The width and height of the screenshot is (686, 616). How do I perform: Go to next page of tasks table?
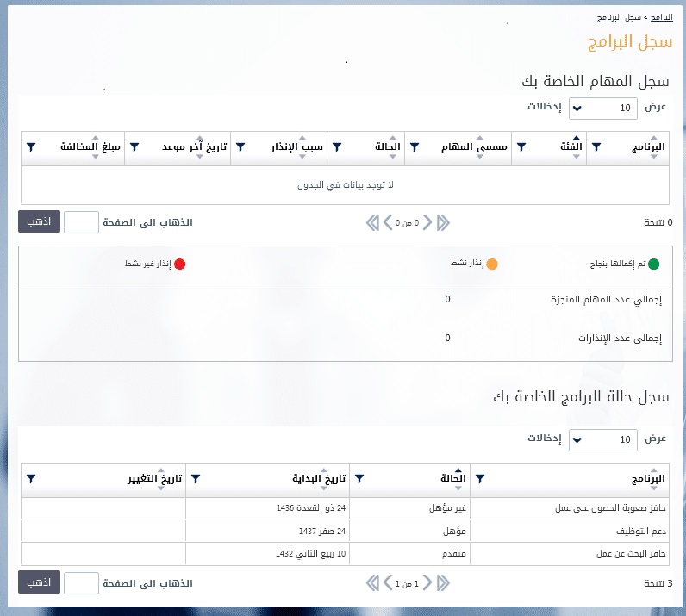click(x=388, y=222)
